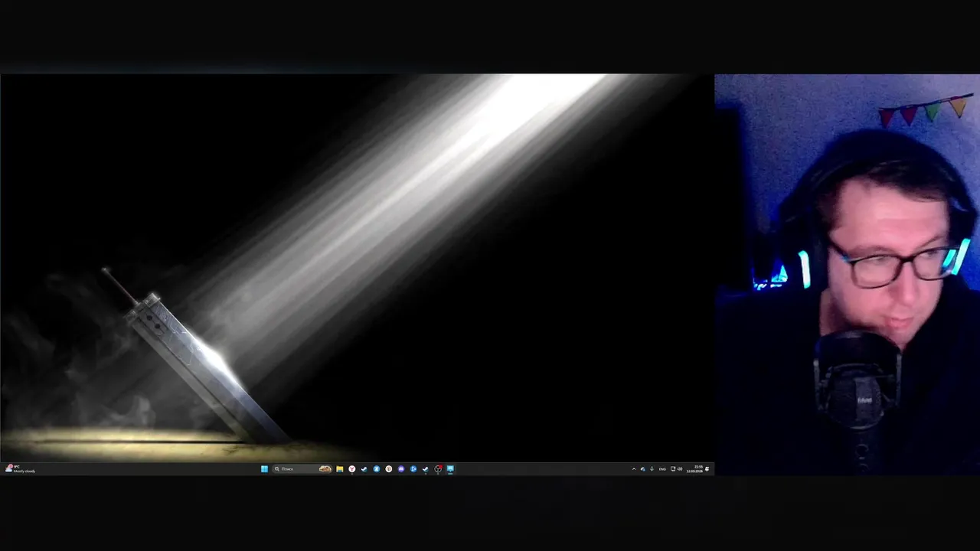Open the weather widget showing Mostly cloudy
The width and height of the screenshot is (980, 551).
tap(21, 469)
